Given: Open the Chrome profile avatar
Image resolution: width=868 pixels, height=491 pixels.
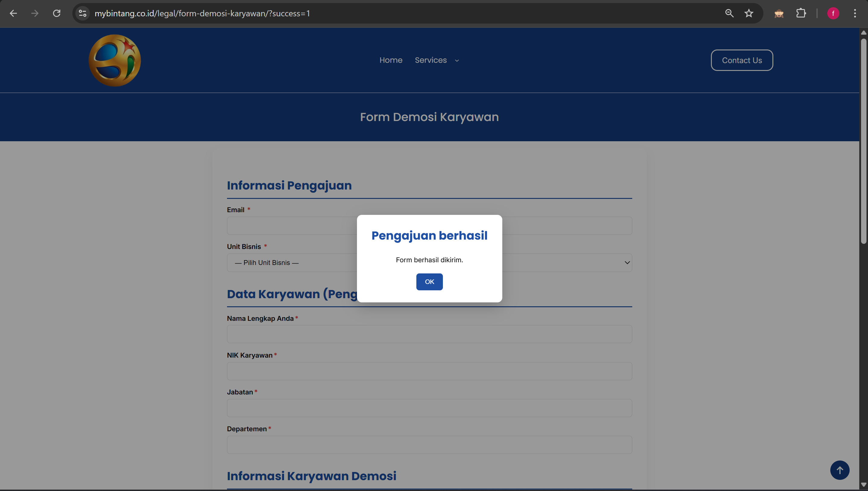Looking at the screenshot, I should 833,14.
